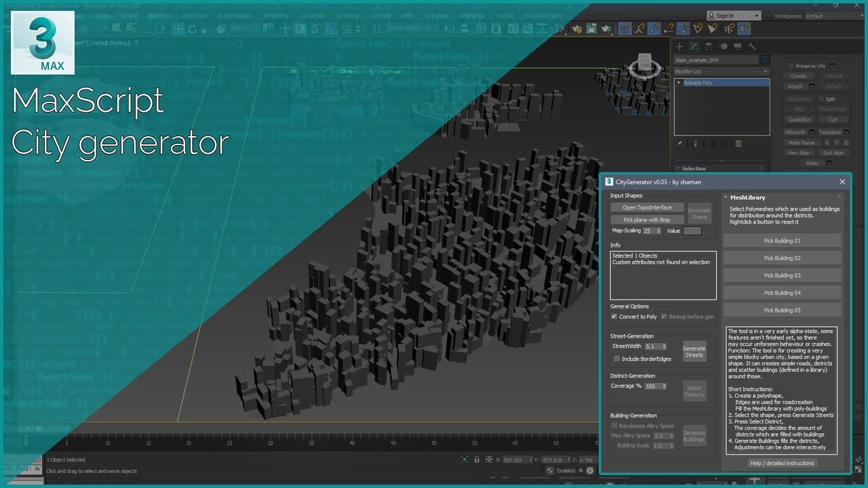Click the Isolate Selection icon in status bar
Screen dimensions: 868x488
coord(465,460)
